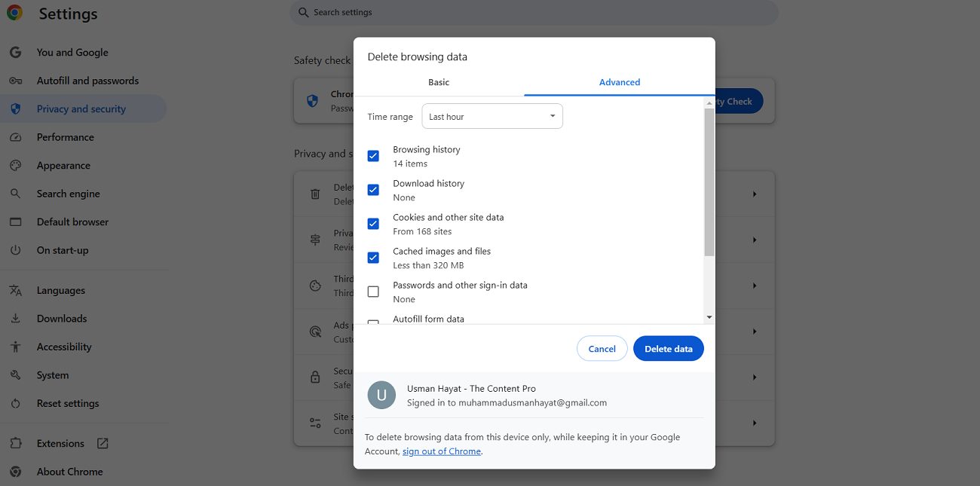Uncheck the Browsing history checkbox

373,155
